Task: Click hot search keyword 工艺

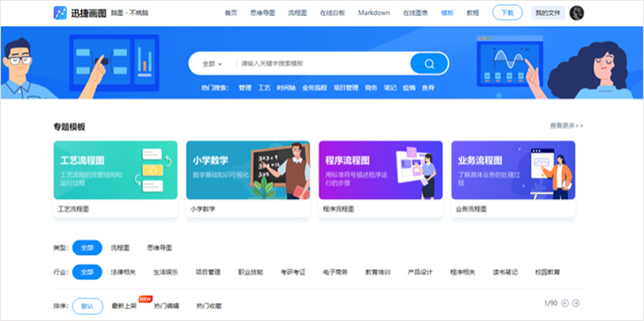Action: 264,88
